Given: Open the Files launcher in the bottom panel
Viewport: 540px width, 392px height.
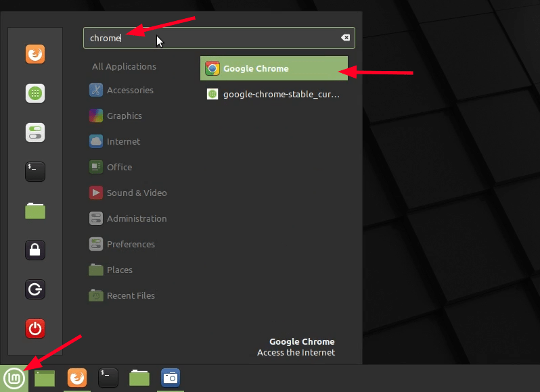Looking at the screenshot, I should click(x=139, y=378).
